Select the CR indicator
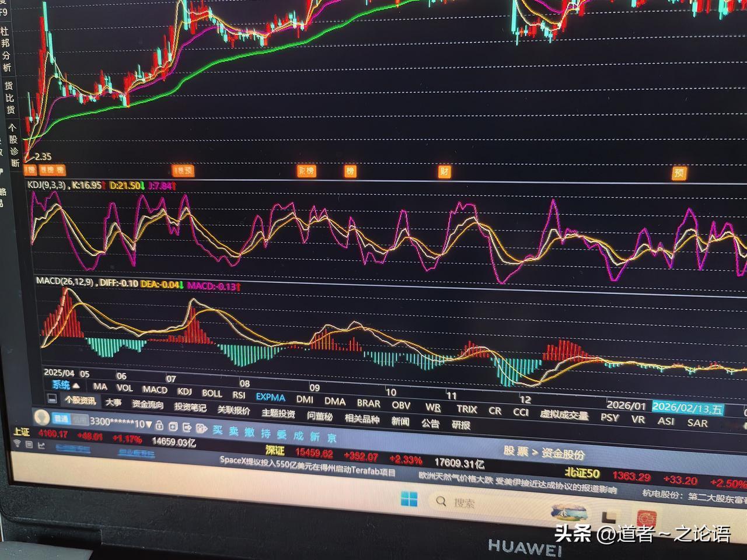 (495, 410)
